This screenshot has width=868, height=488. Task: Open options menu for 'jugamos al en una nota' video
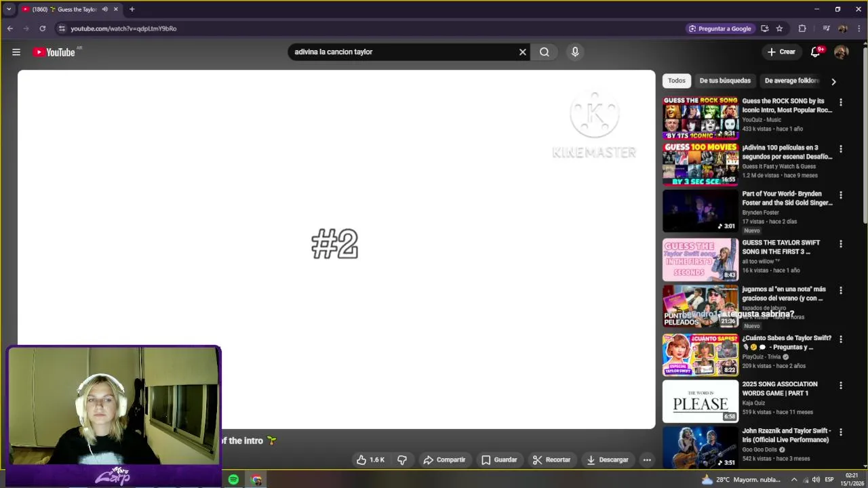click(841, 290)
